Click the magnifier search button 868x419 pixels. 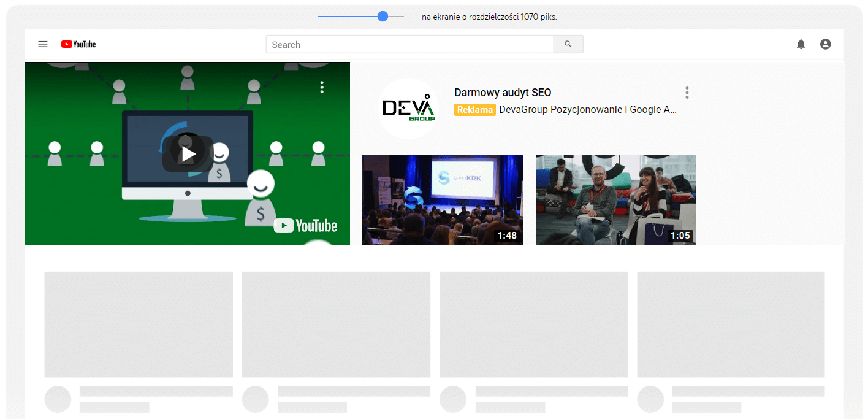point(568,44)
